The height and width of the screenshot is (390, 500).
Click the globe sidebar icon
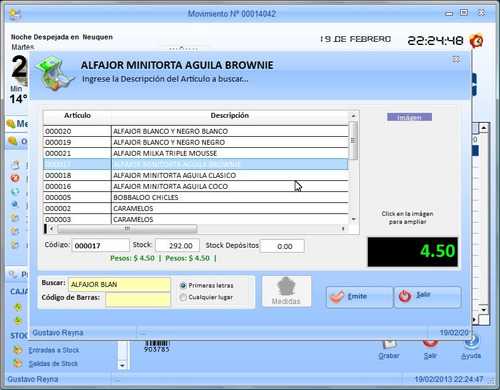point(15,191)
